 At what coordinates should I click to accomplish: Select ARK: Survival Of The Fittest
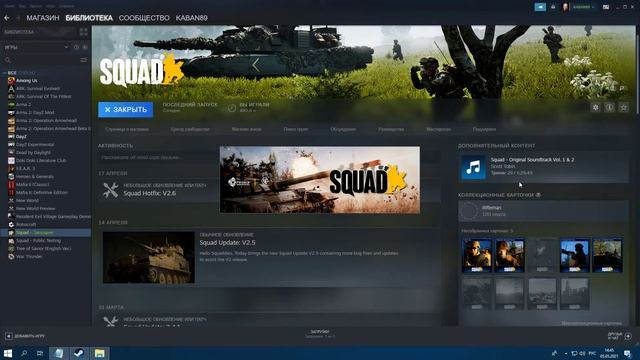[43, 96]
